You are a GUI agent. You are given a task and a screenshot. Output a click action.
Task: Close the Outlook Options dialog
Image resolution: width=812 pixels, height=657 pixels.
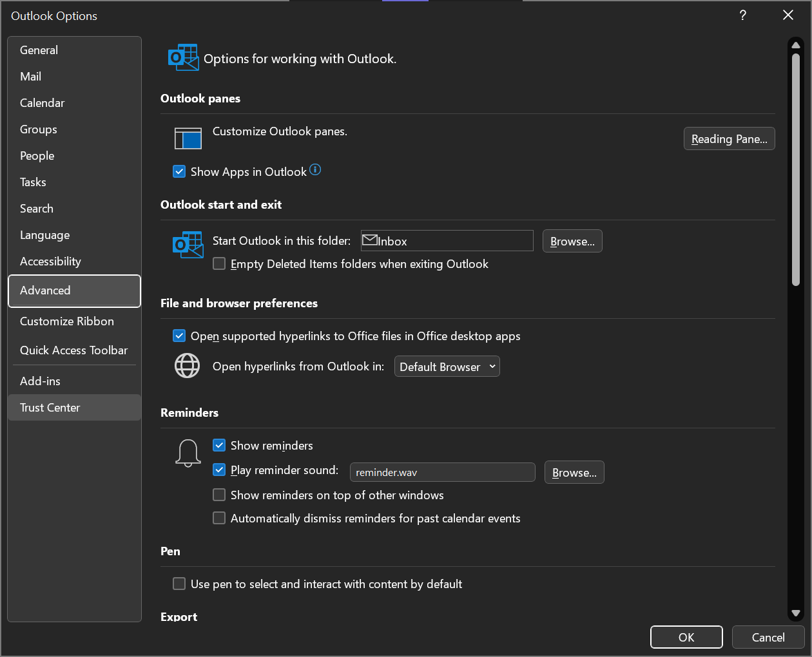coord(788,15)
